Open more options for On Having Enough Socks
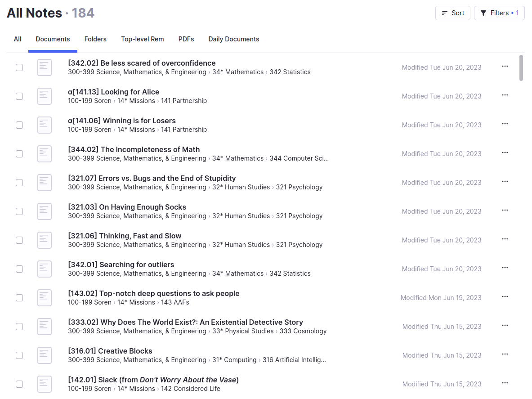The width and height of the screenshot is (532, 399). (x=505, y=211)
